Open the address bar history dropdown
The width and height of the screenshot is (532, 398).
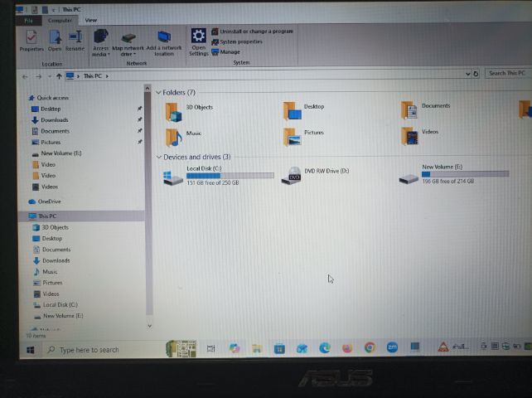(467, 74)
